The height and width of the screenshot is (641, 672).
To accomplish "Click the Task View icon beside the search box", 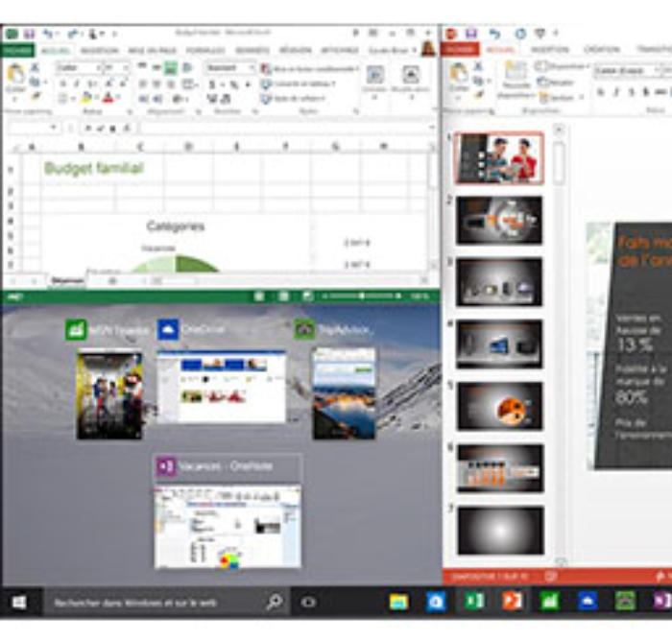I will click(308, 603).
